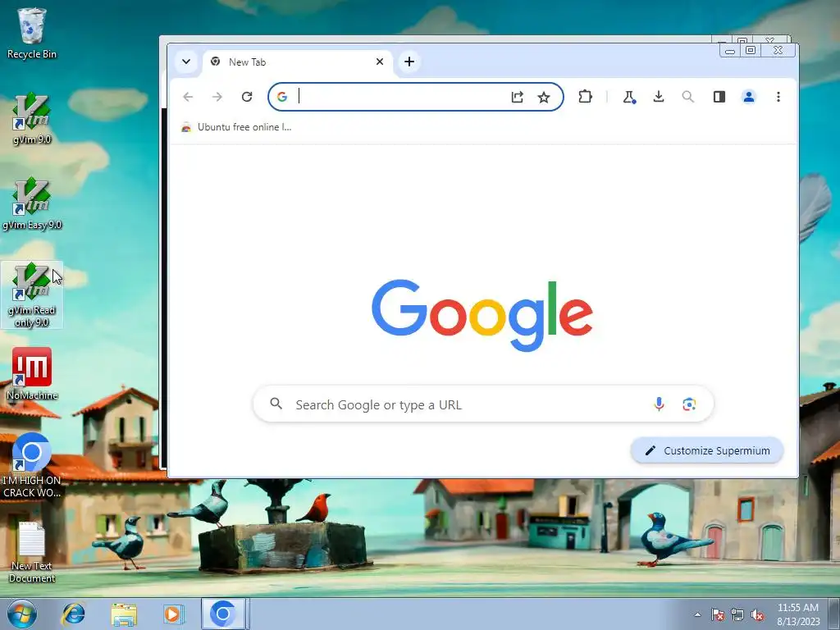
Task: Minimize the Supermium browser window
Action: pos(729,50)
